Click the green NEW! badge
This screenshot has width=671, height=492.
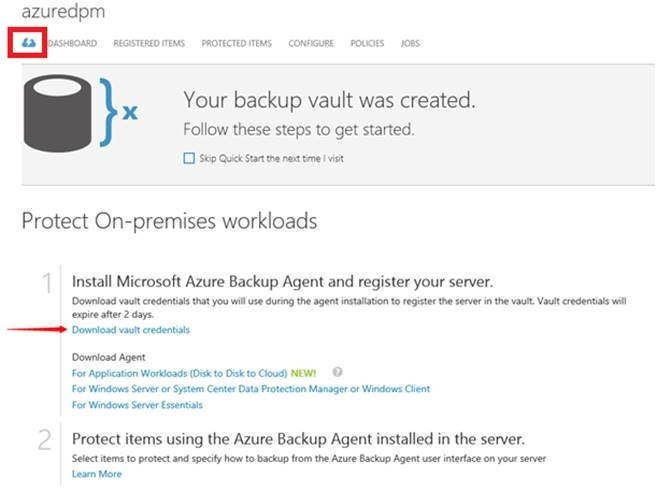306,373
